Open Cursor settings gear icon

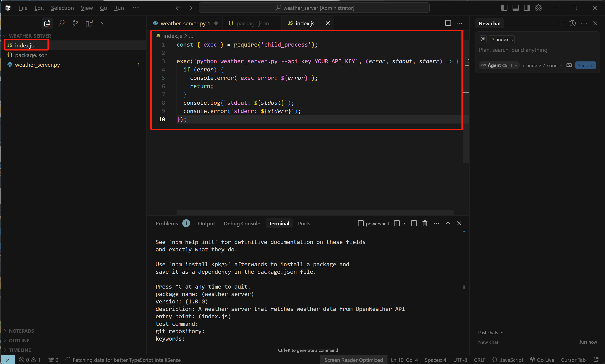tap(538, 8)
